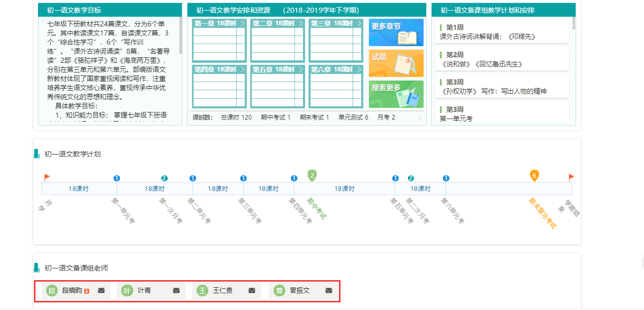Click the envelope icon beside 王仁贵
644x310 pixels.
point(252,290)
